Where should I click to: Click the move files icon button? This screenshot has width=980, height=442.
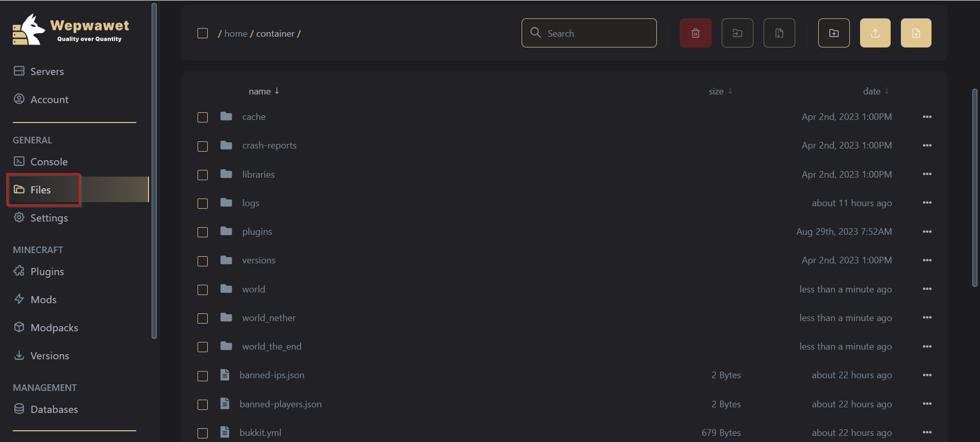(737, 33)
